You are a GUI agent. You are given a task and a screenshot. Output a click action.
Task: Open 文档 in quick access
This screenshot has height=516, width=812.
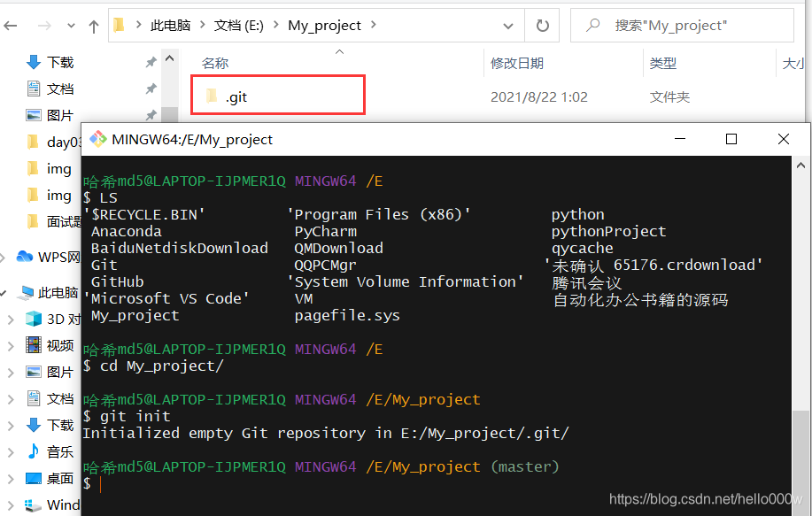[60, 89]
